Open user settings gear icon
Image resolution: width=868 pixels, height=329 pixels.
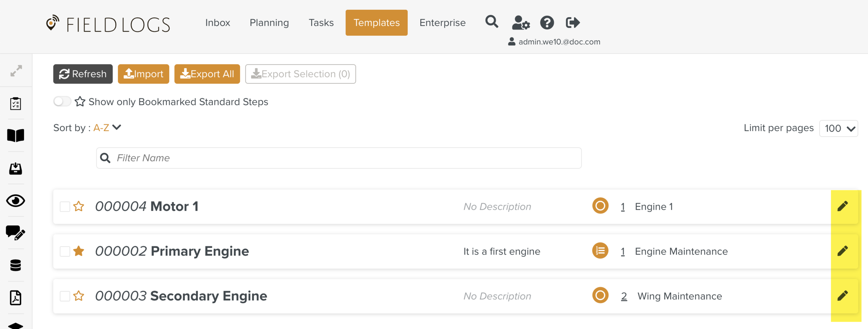pos(520,23)
